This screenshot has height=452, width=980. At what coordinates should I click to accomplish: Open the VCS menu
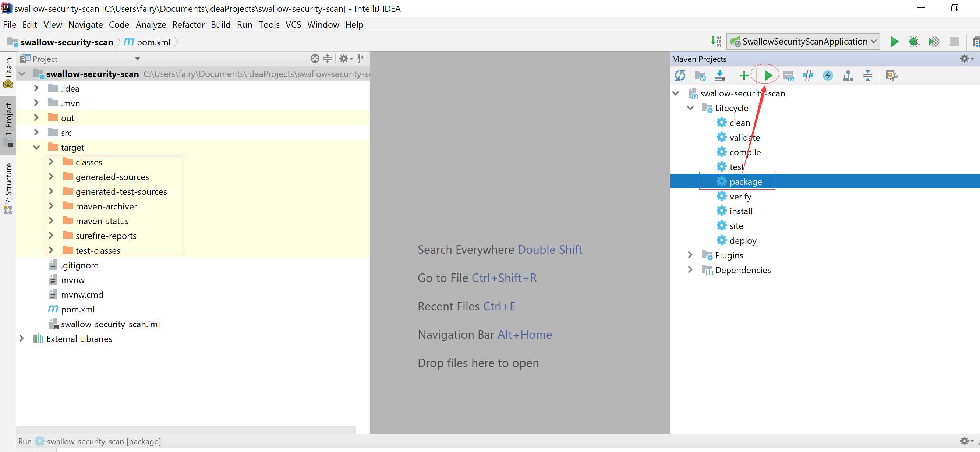pos(293,25)
